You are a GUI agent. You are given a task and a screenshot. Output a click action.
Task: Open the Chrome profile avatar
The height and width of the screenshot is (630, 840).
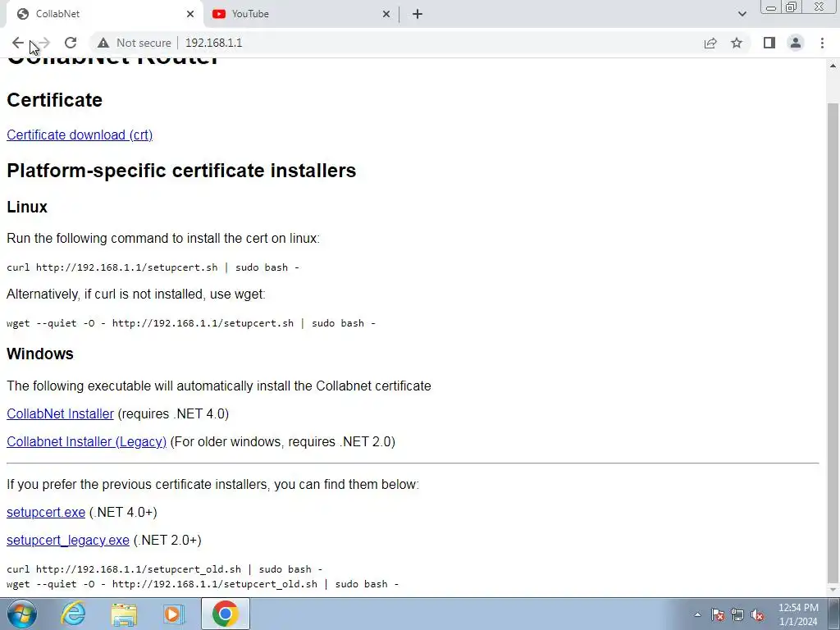click(796, 43)
